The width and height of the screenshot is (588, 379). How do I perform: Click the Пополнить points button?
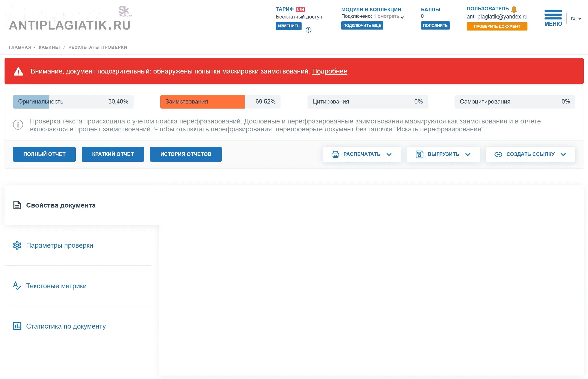[435, 26]
